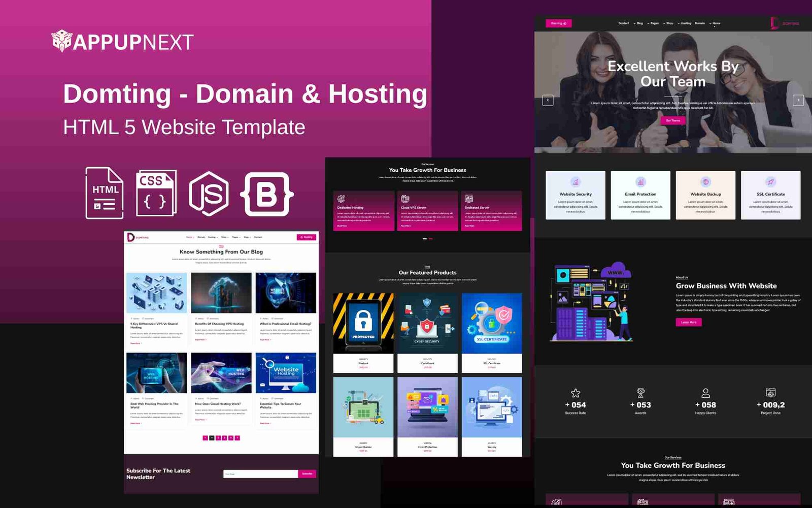Click the pink Booking button in dark header
Screen dimensions: 812x508
[559, 23]
